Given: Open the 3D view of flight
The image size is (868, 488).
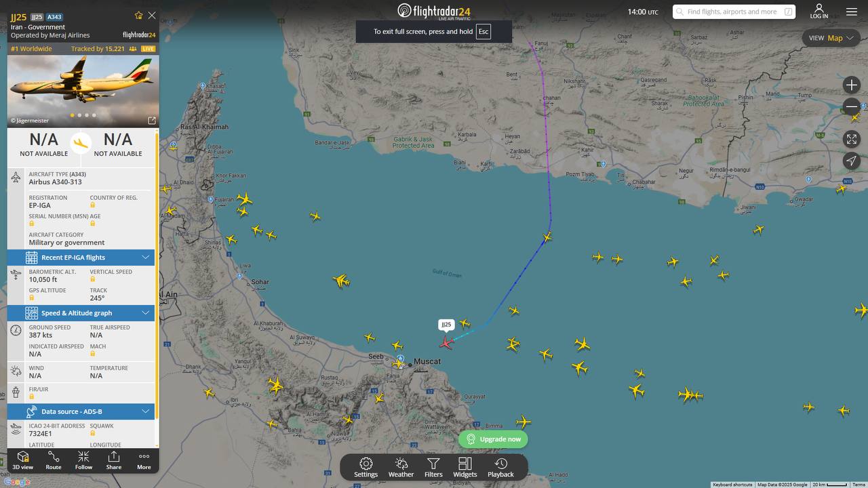Looking at the screenshot, I should pyautogui.click(x=22, y=460).
